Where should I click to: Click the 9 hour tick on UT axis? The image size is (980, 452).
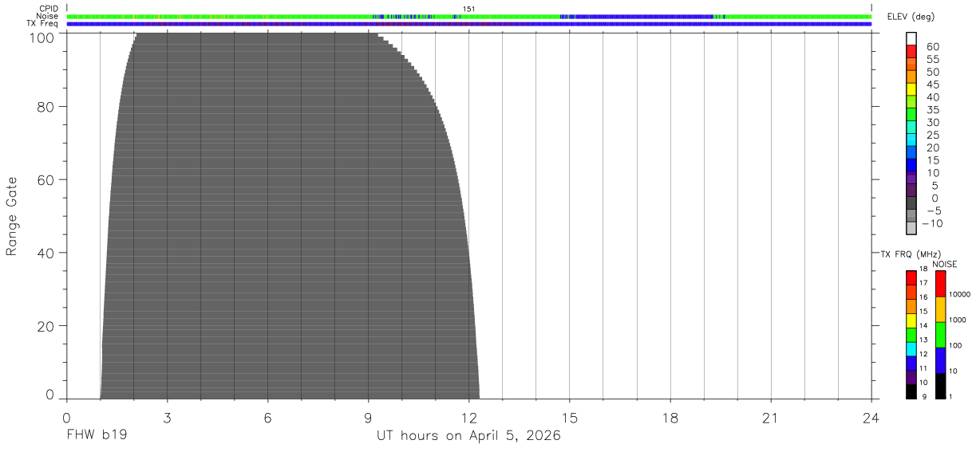click(x=369, y=418)
